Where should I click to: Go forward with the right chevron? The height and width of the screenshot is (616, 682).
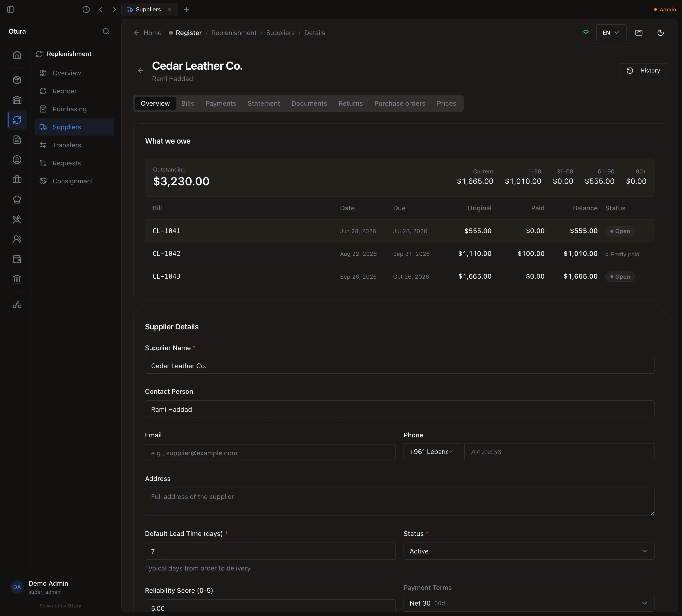pos(114,9)
